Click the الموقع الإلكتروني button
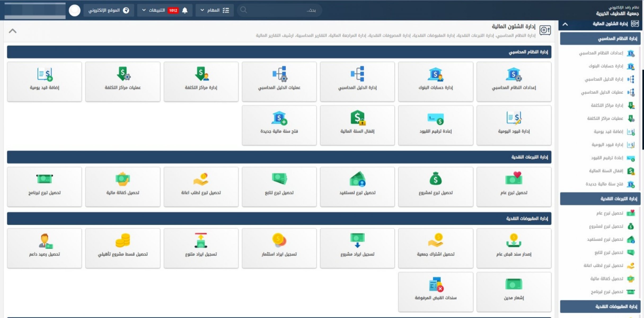This screenshot has width=644, height=318. tap(109, 10)
